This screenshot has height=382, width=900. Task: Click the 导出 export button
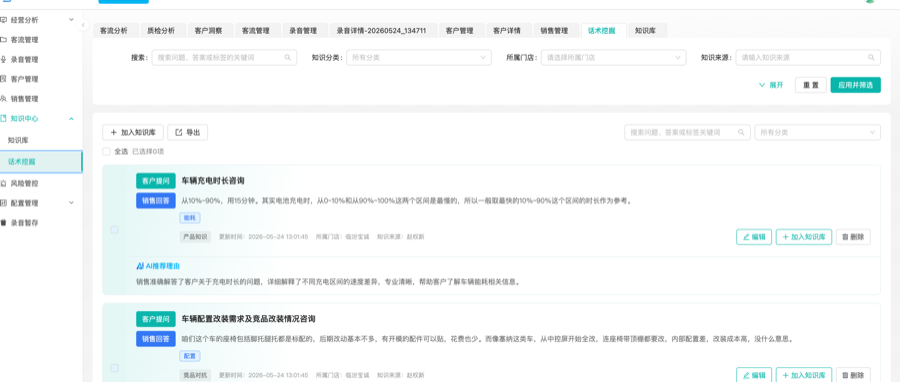coord(188,132)
